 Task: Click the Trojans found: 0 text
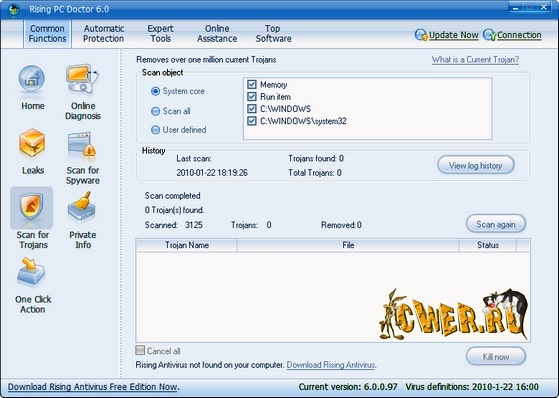(316, 158)
